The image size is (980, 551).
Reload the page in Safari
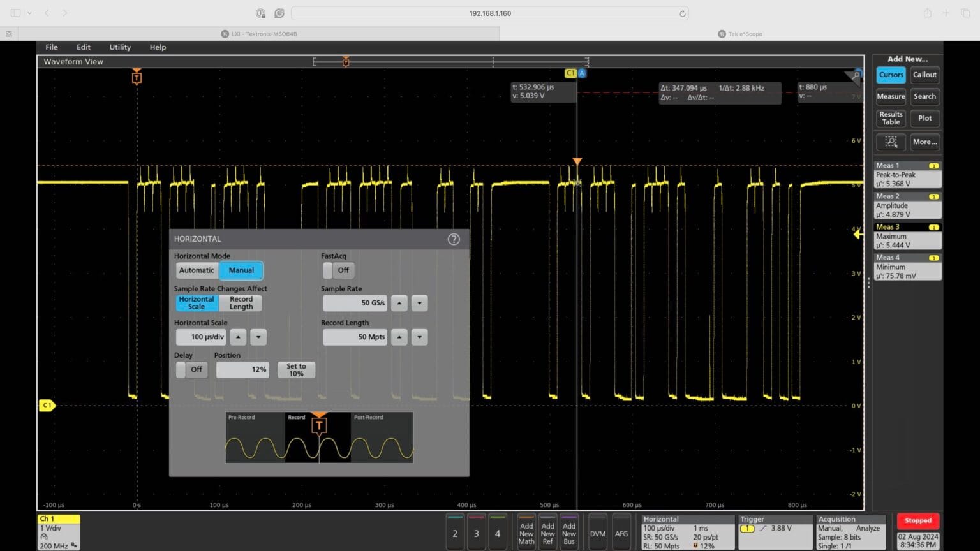click(x=682, y=13)
